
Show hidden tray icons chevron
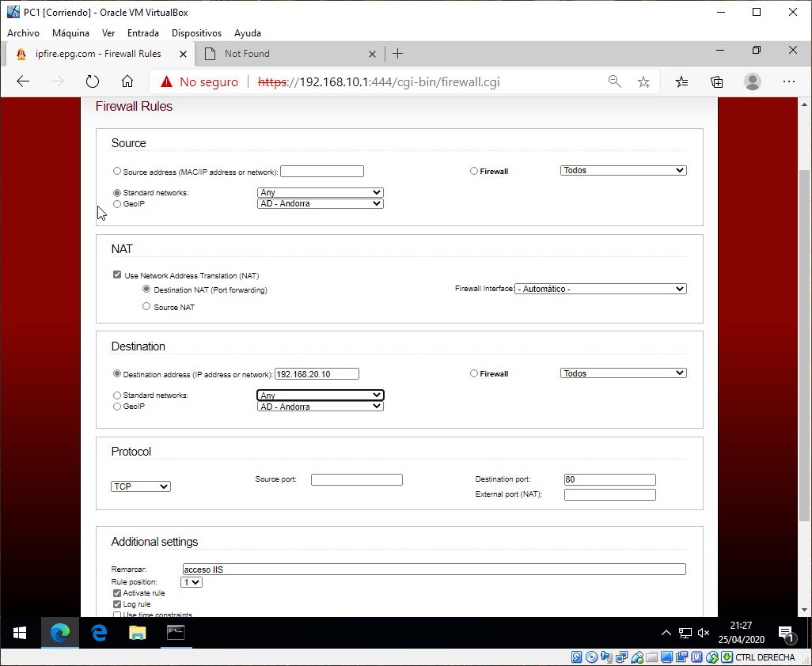tap(666, 632)
